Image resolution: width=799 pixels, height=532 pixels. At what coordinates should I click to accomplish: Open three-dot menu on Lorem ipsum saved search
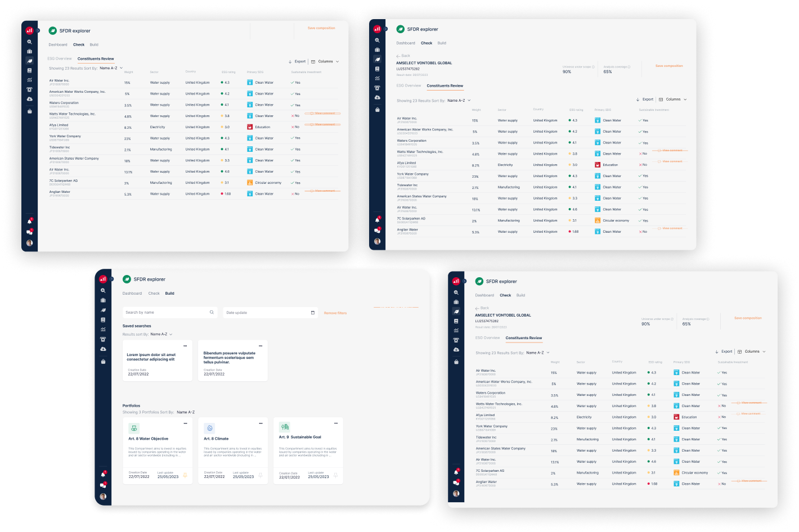point(185,346)
